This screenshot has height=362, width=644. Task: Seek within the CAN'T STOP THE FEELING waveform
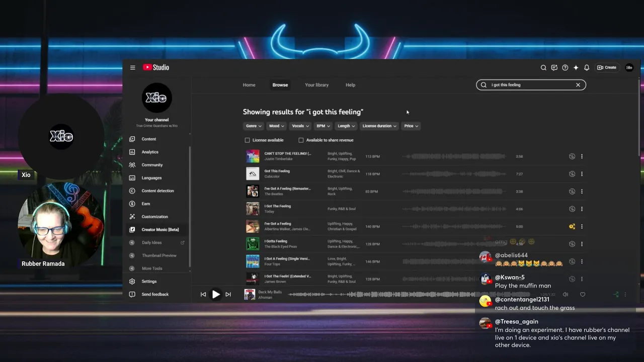455,156
